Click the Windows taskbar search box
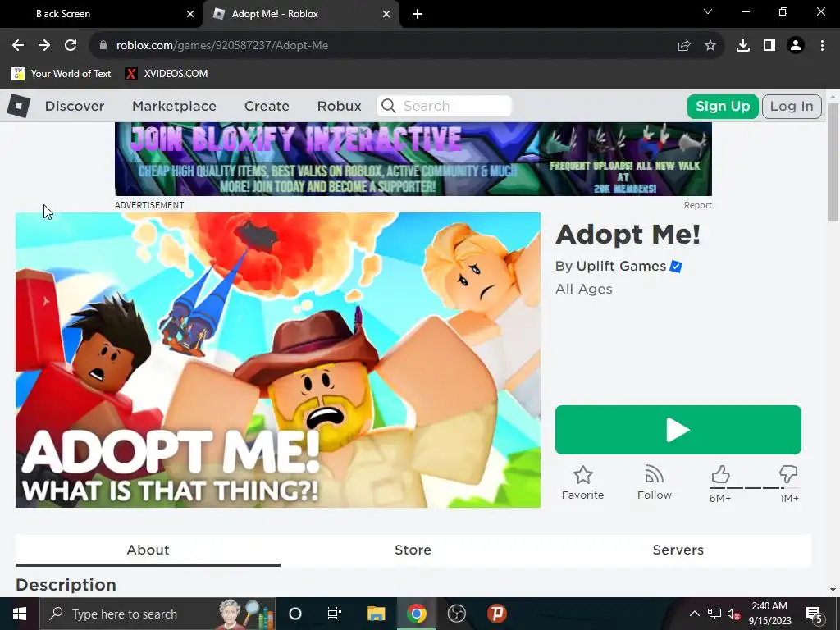This screenshot has height=630, width=840. [x=158, y=614]
